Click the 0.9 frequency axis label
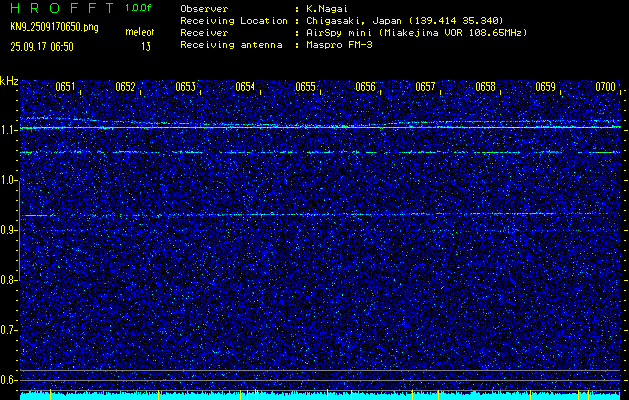The width and height of the screenshot is (629, 400). click(x=8, y=230)
